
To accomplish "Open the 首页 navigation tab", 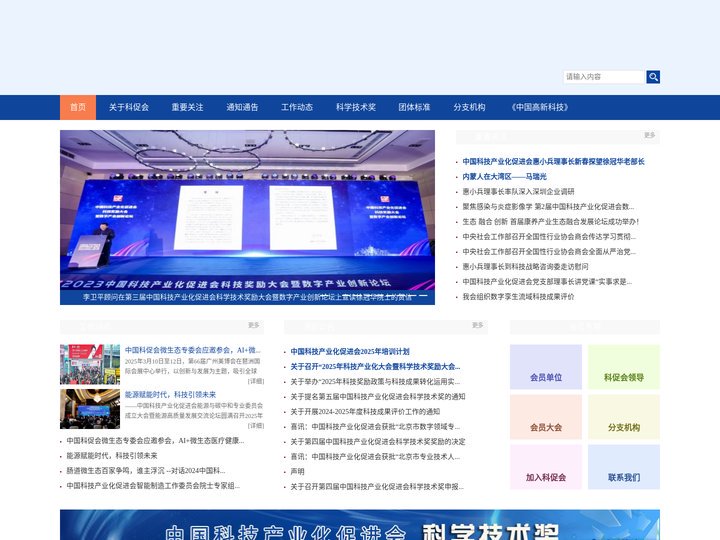I will 78,107.
